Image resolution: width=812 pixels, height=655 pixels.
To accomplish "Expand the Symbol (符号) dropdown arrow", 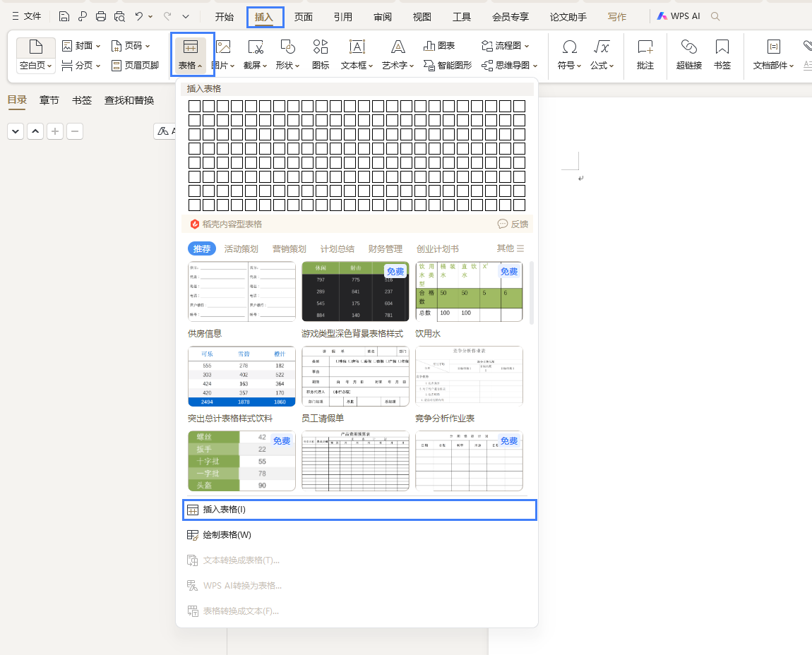I will coord(579,66).
